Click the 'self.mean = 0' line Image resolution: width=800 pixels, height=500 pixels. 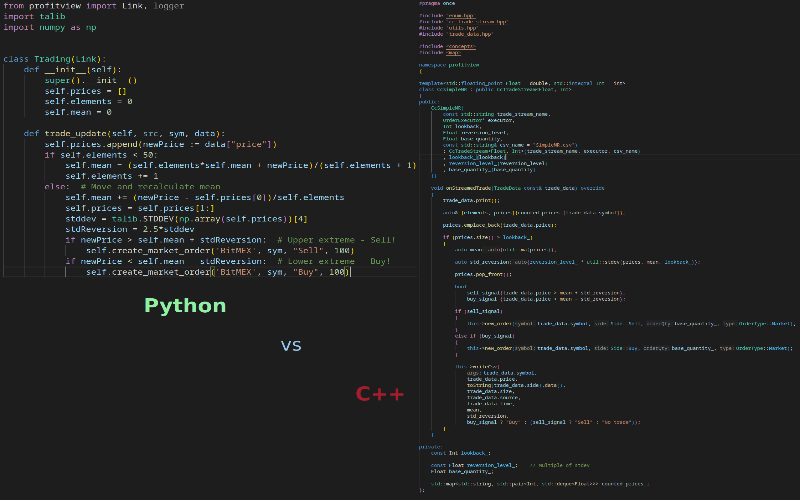(x=78, y=112)
